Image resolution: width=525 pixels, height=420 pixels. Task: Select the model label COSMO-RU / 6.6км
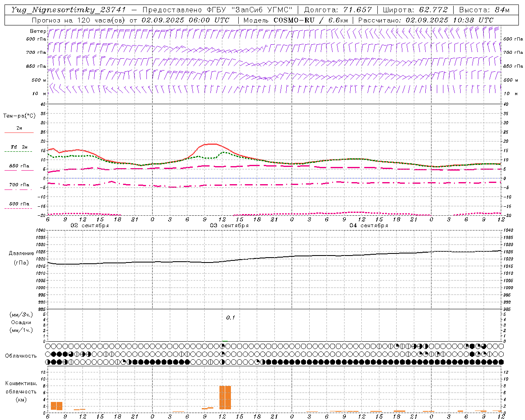click(x=310, y=20)
